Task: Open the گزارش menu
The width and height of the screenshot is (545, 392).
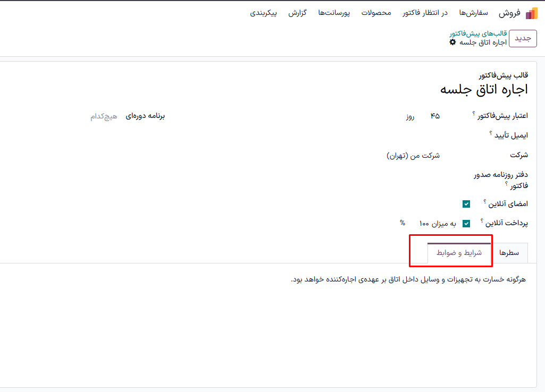Action: 297,13
